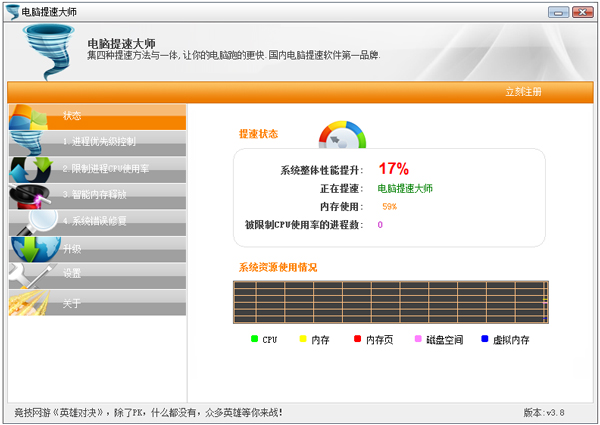The image size is (600, 425).
Task: Open the 设置 page
Action: [x=98, y=275]
